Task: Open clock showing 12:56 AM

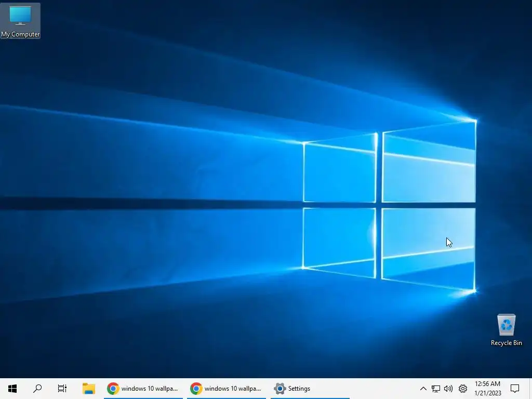Action: pos(487,389)
